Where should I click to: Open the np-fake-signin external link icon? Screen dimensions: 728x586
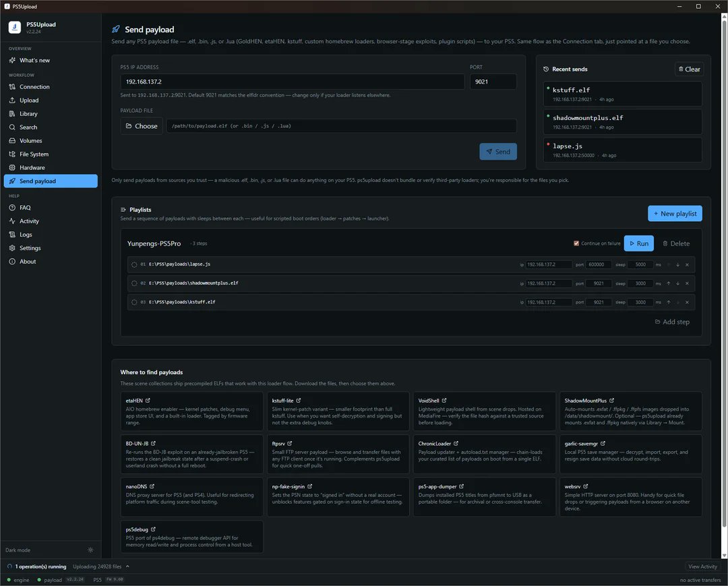pyautogui.click(x=309, y=486)
